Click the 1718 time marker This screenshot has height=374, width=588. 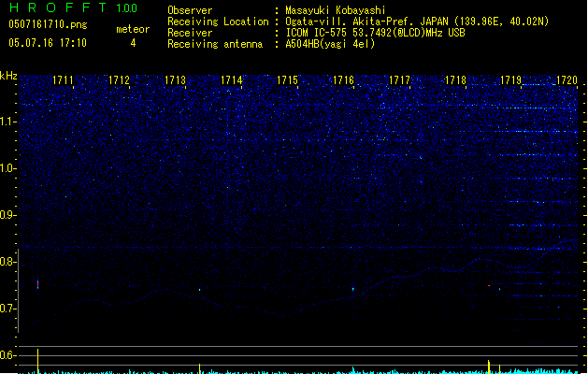[x=455, y=80]
